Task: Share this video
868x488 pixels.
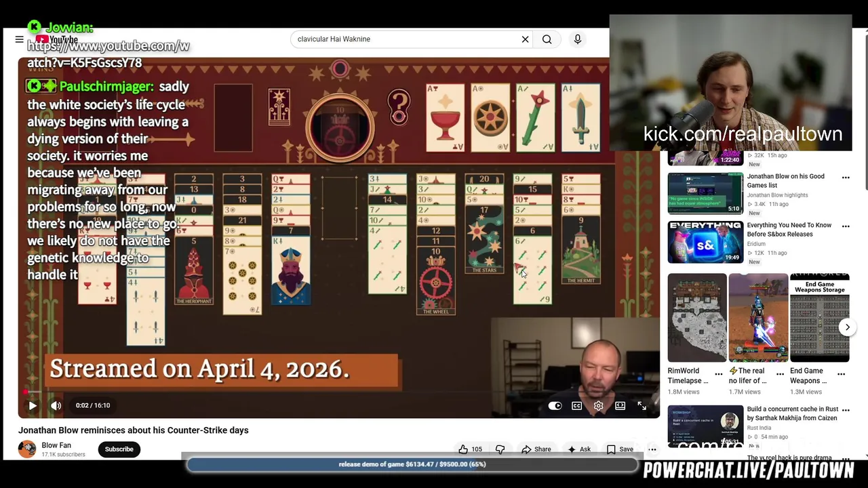Action: point(536,449)
